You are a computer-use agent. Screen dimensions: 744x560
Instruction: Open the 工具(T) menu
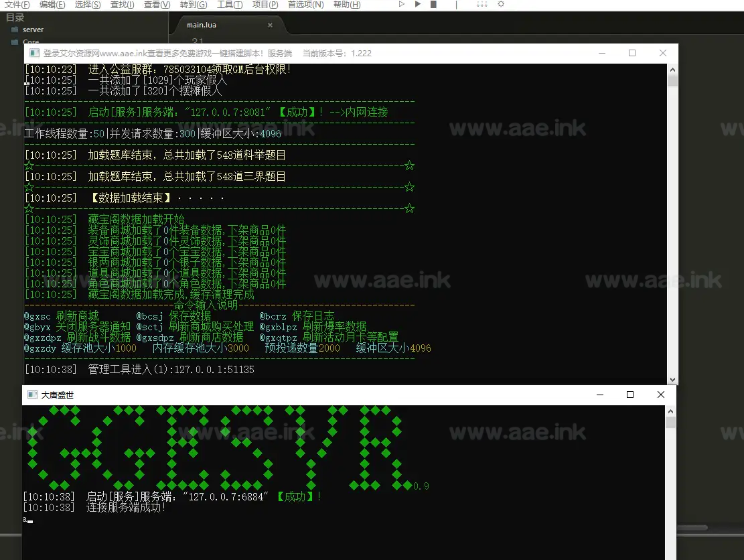click(230, 5)
